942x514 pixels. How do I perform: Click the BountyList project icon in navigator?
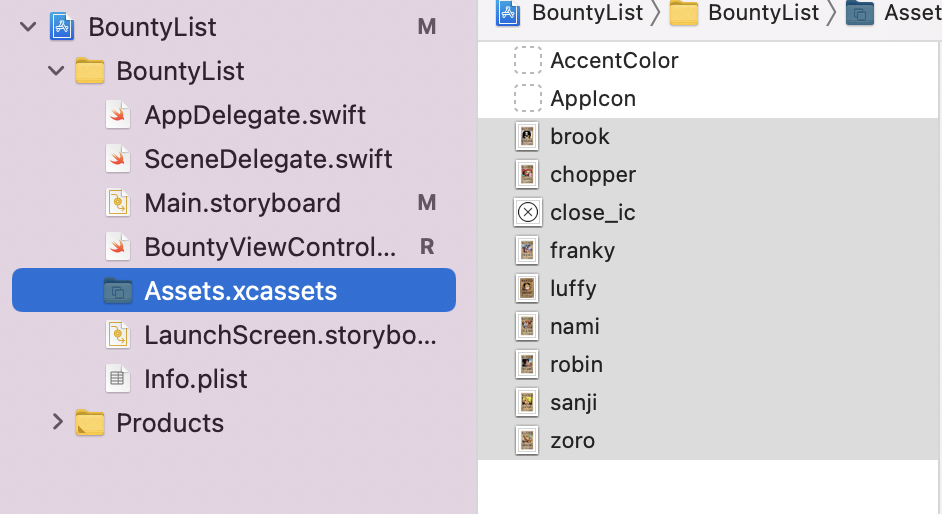click(x=62, y=27)
